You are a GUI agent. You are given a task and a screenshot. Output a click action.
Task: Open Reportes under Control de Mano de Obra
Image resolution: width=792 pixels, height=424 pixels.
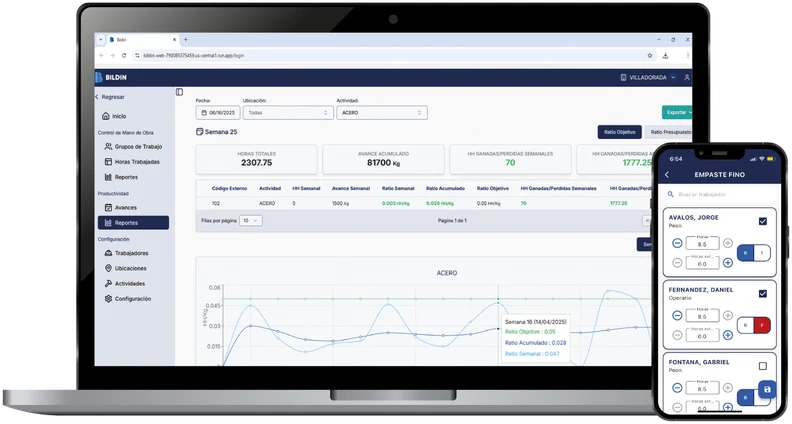tap(121, 177)
